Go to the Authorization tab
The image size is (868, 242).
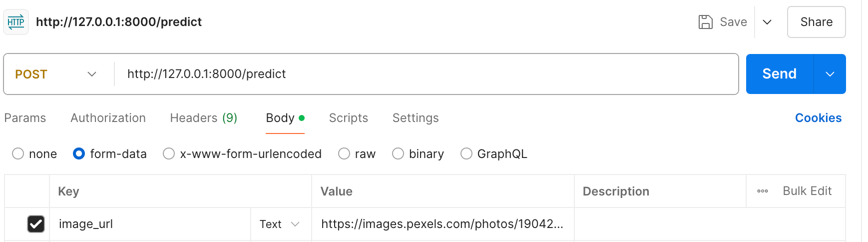click(108, 118)
